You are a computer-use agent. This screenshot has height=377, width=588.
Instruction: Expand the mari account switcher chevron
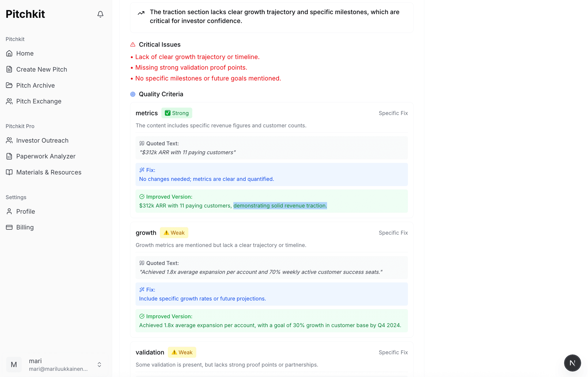(x=99, y=364)
